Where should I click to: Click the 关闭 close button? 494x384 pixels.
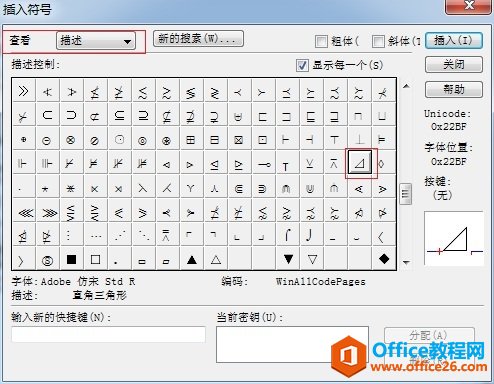point(454,64)
